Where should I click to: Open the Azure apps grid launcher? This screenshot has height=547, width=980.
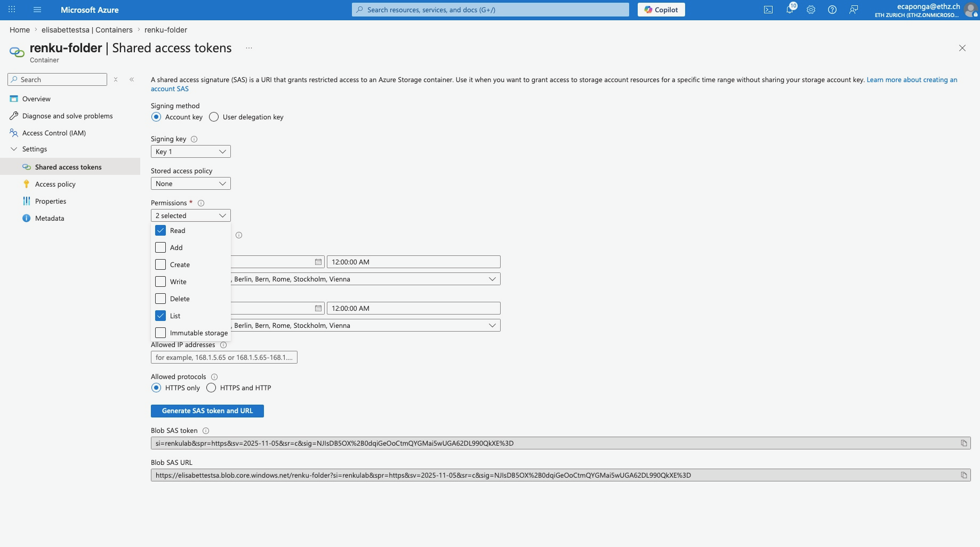(x=12, y=10)
